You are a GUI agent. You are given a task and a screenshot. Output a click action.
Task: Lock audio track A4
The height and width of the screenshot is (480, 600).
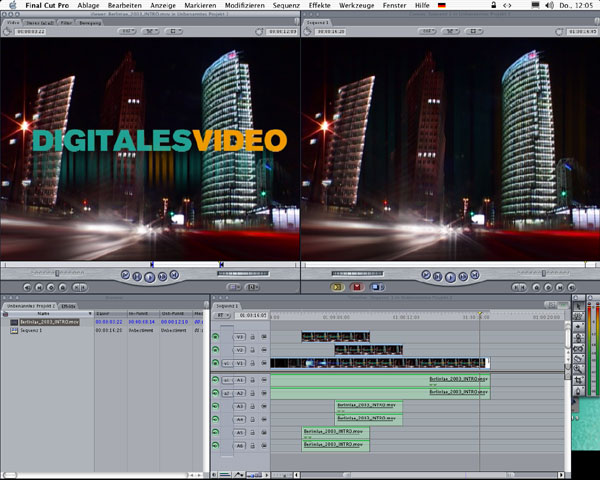click(x=253, y=420)
